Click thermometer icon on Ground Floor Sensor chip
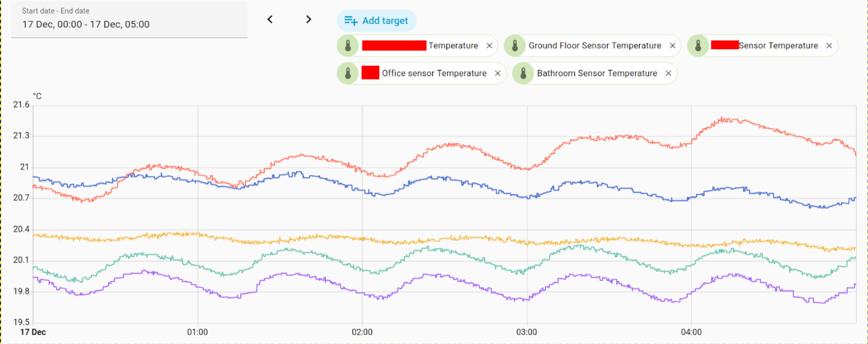 click(515, 46)
